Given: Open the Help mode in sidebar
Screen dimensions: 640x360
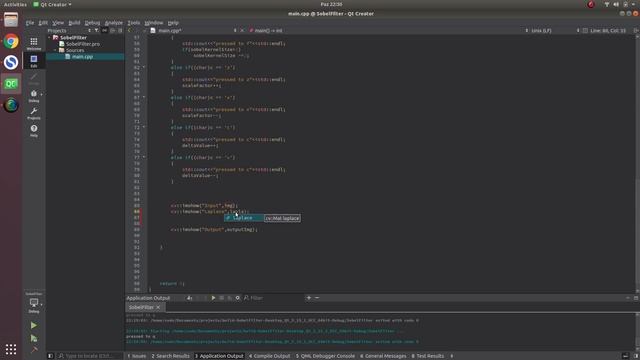Looking at the screenshot, I should click(x=34, y=131).
